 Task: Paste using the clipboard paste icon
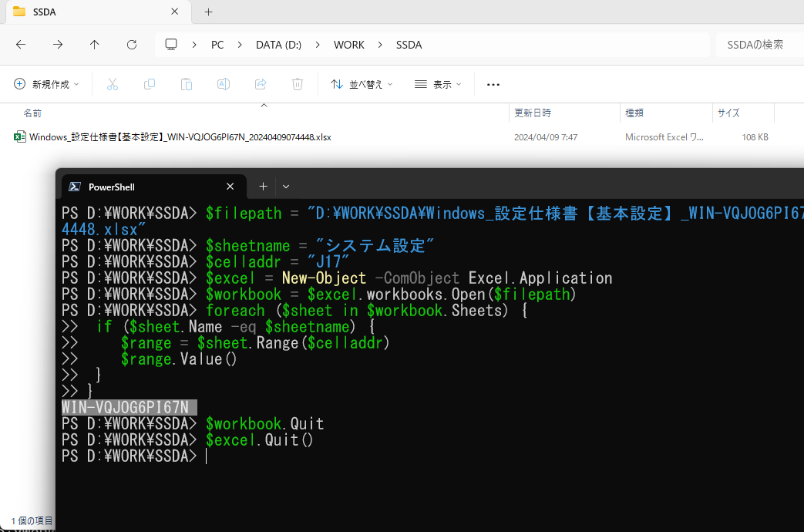[186, 84]
